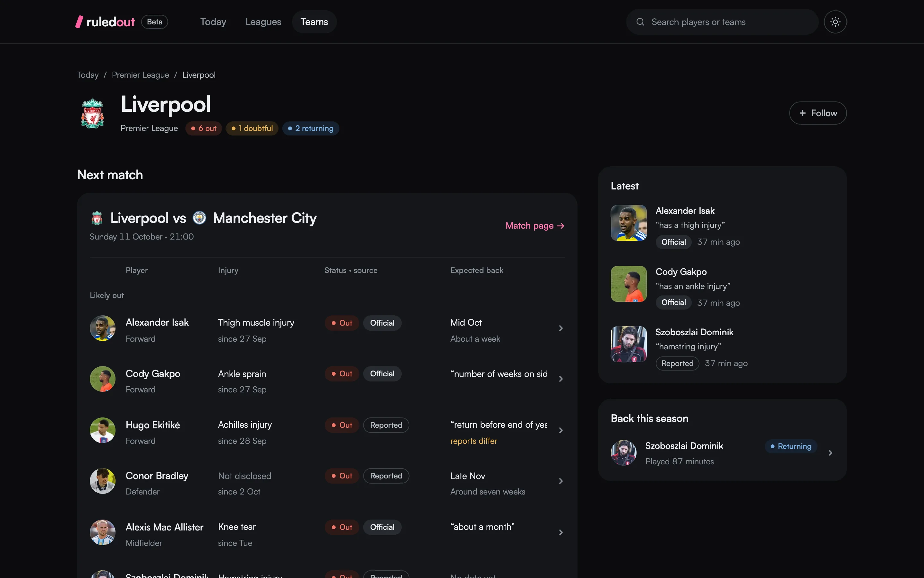Click 'Knee tear' injury text
Image resolution: width=924 pixels, height=578 pixels.
237,527
